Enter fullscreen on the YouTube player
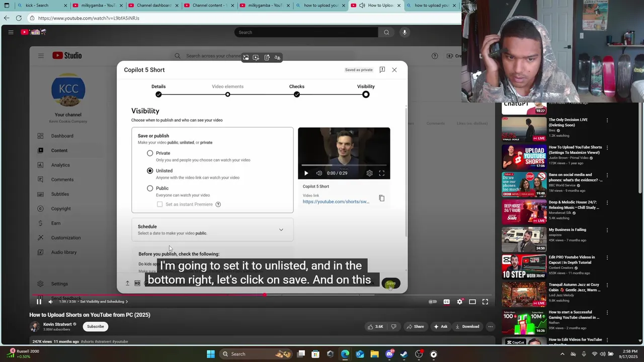The height and width of the screenshot is (362, 644). pos(485,302)
